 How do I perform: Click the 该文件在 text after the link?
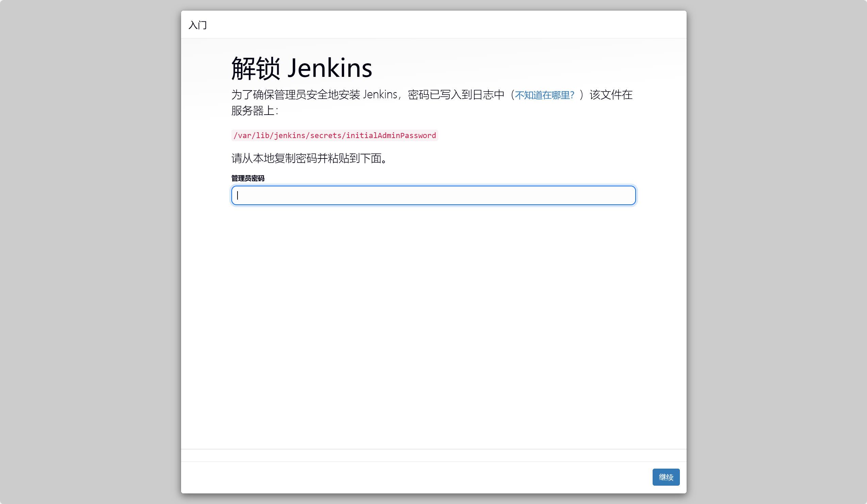coord(611,95)
